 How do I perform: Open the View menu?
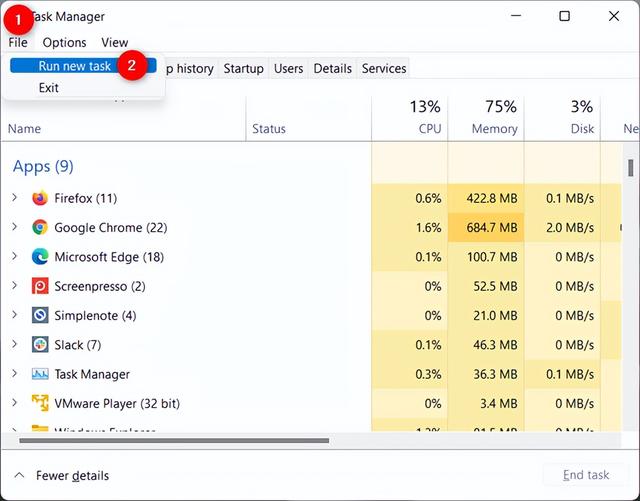(115, 42)
